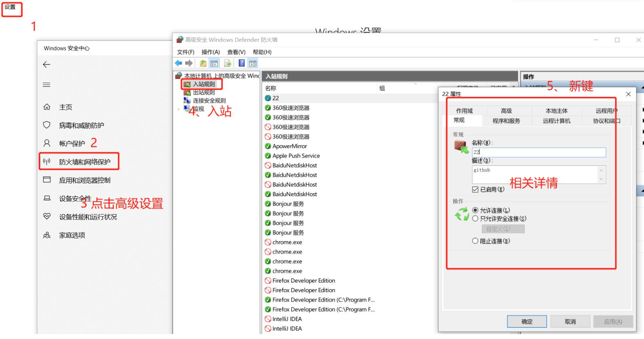Click the green check icon of Apple Push Service
The width and height of the screenshot is (644, 339).
268,156
